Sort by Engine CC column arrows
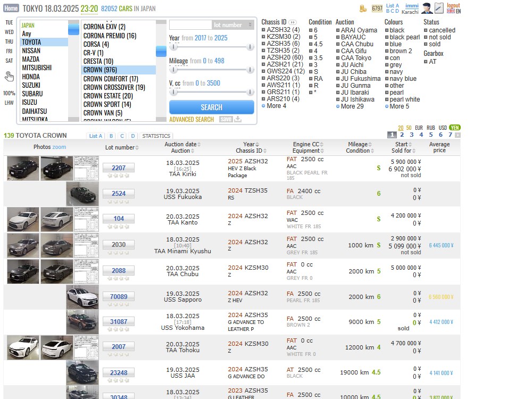The height and width of the screenshot is (399, 532). tap(321, 144)
